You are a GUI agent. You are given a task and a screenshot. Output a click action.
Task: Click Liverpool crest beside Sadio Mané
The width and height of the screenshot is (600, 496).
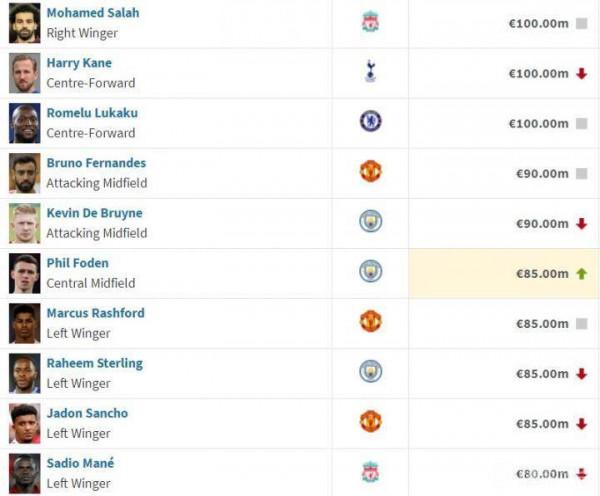coord(370,471)
